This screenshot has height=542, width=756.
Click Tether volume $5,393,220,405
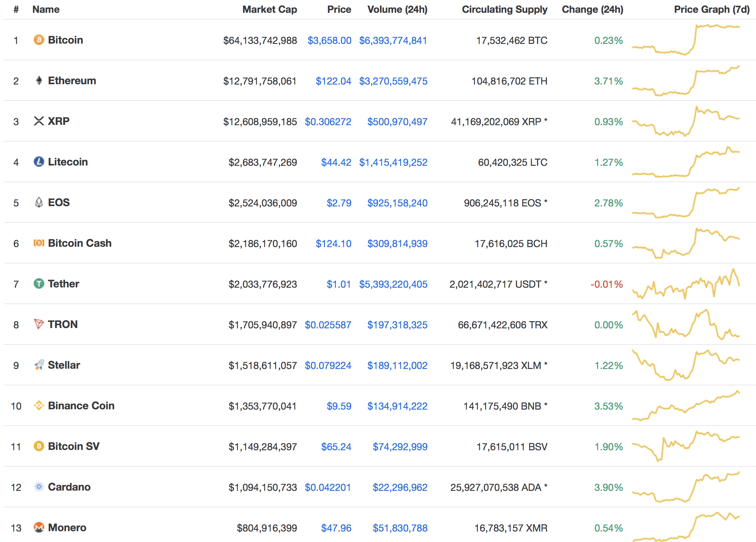(393, 284)
